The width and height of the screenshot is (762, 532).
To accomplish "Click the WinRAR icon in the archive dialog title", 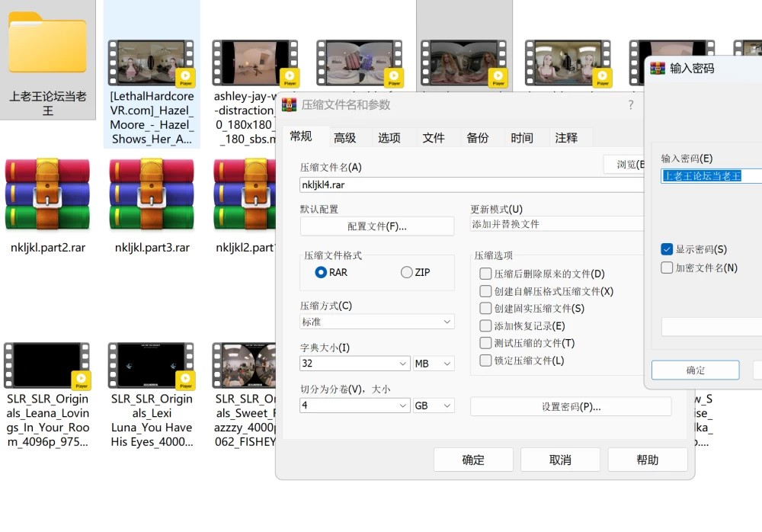I will click(x=289, y=105).
